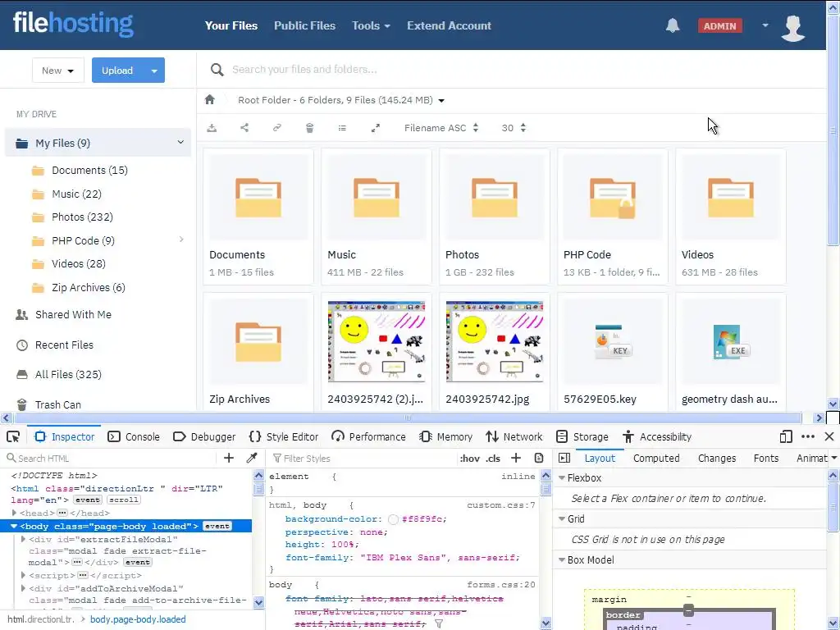Toggle print media simulation icon
Screen dimensions: 840x630
coord(539,458)
